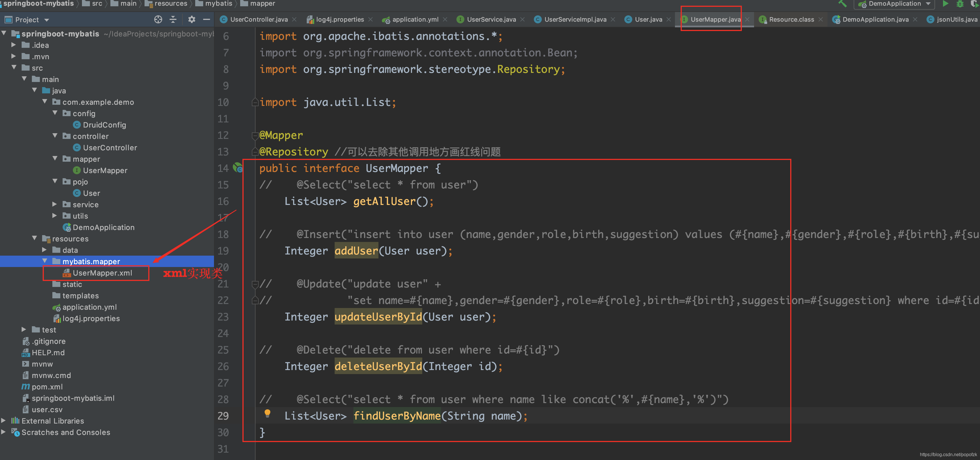Click the addUser method name on line 19

pyautogui.click(x=356, y=251)
